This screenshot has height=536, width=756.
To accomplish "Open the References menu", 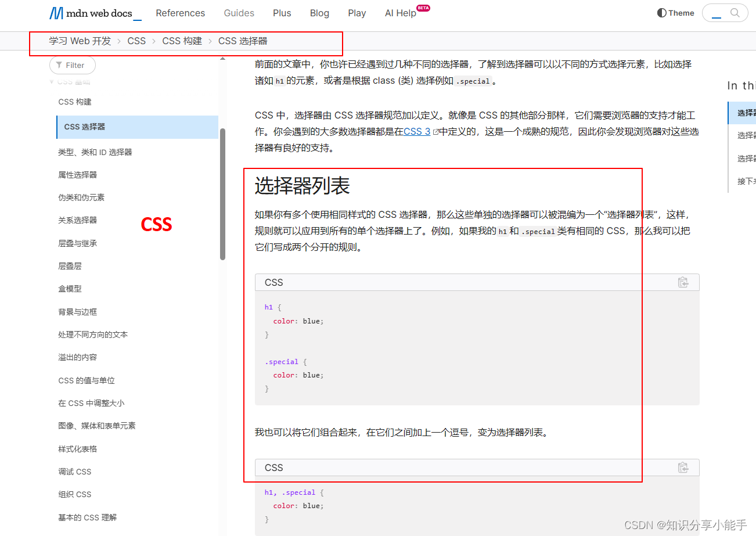I will click(180, 13).
